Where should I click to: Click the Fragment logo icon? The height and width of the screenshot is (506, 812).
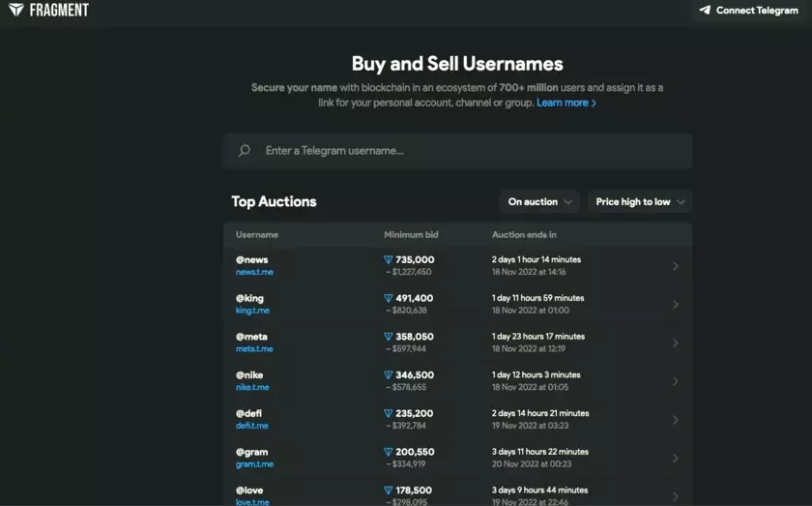(x=16, y=10)
